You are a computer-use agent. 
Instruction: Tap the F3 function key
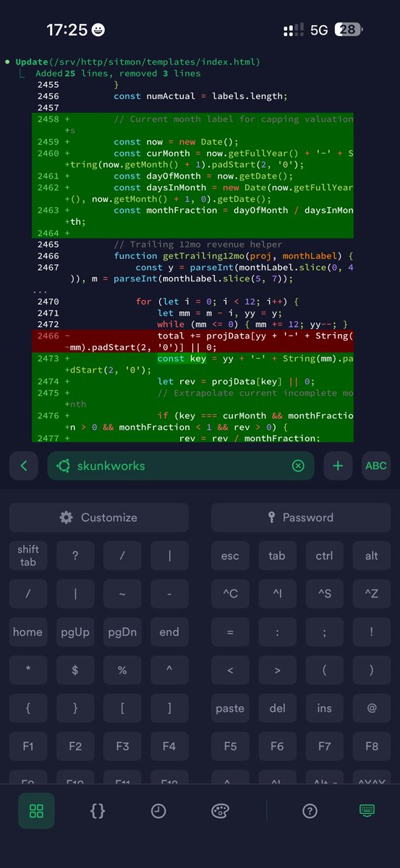pos(122,746)
